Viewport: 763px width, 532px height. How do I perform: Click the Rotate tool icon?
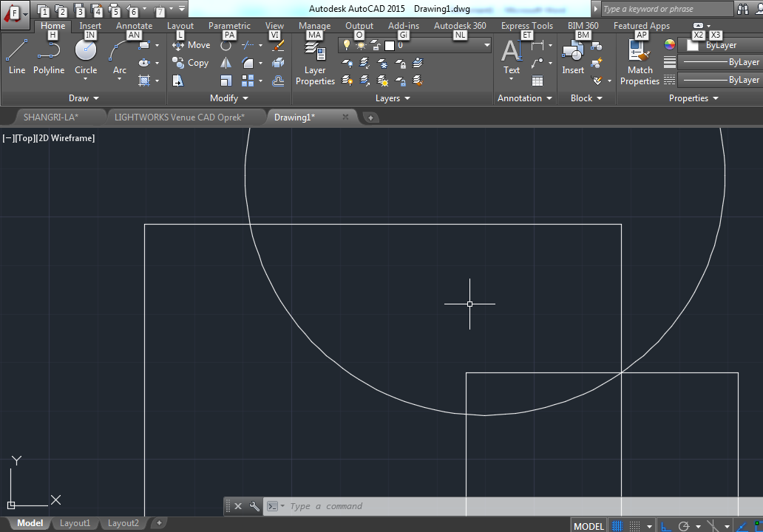(225, 46)
